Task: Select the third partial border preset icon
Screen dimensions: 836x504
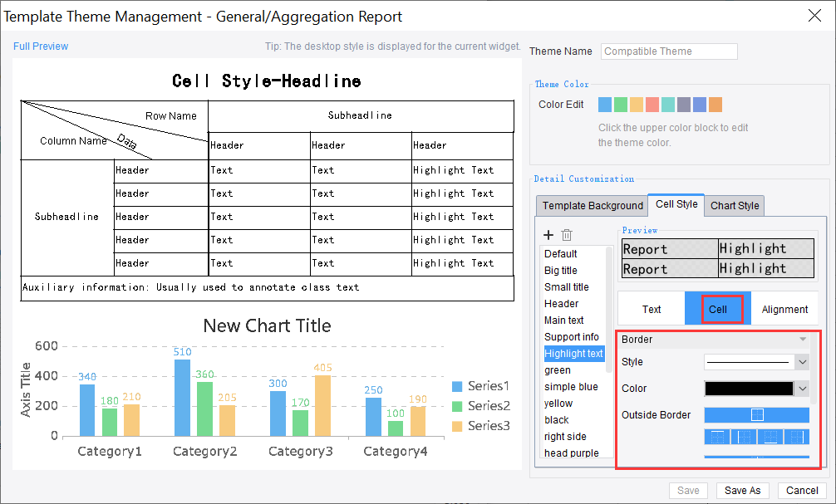Action: point(771,437)
